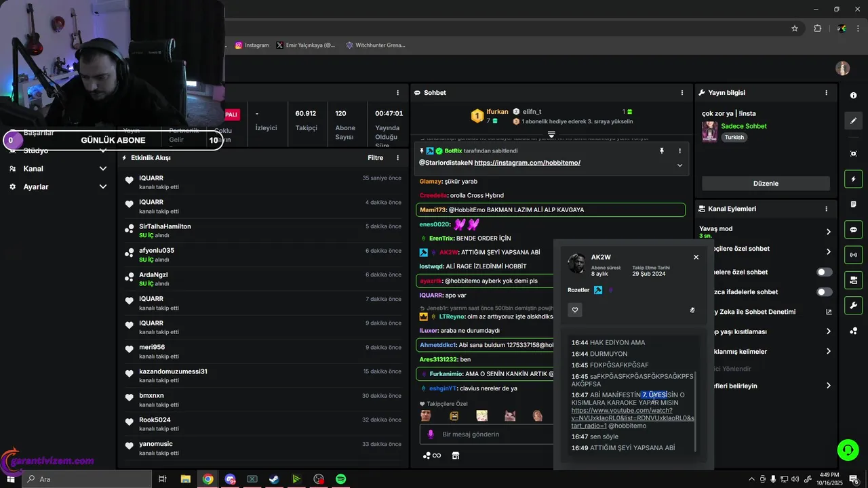Screen dimensions: 868x488
Task: Open the Witchhunter Grena bookmark
Action: click(x=375, y=45)
